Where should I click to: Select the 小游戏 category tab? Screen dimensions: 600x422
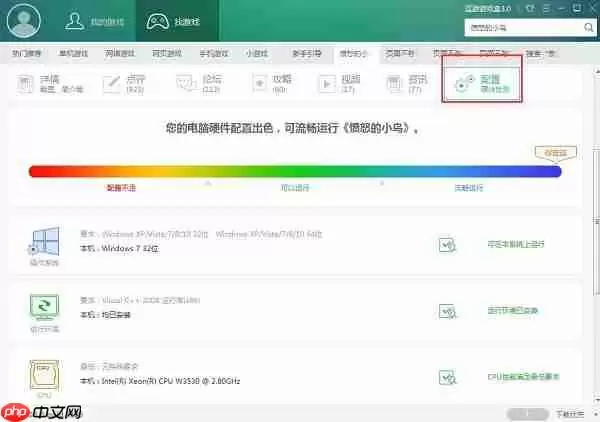point(256,54)
